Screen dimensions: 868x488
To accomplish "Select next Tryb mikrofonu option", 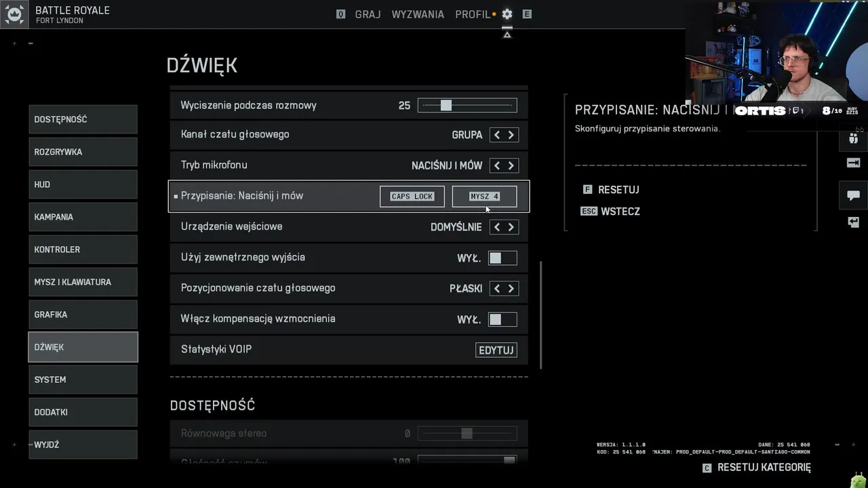I will tap(511, 165).
